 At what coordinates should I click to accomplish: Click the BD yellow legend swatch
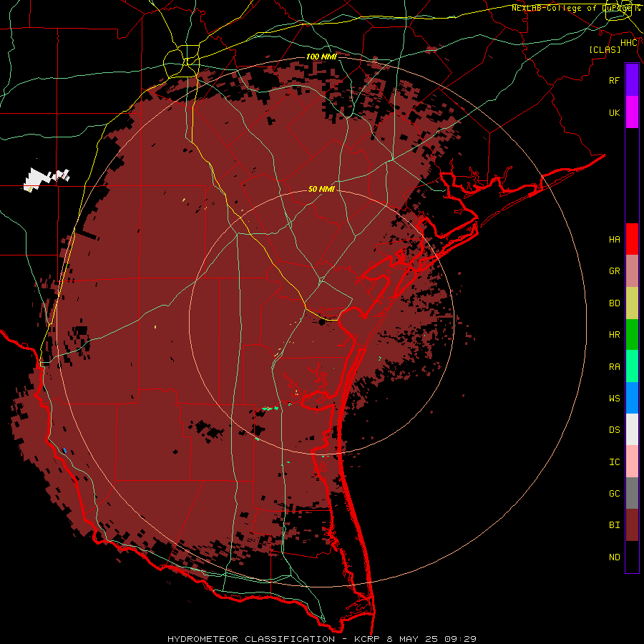632,303
